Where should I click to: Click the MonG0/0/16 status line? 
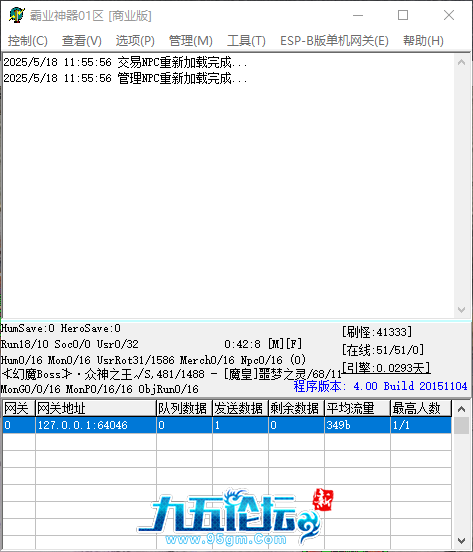pyautogui.click(x=100, y=389)
